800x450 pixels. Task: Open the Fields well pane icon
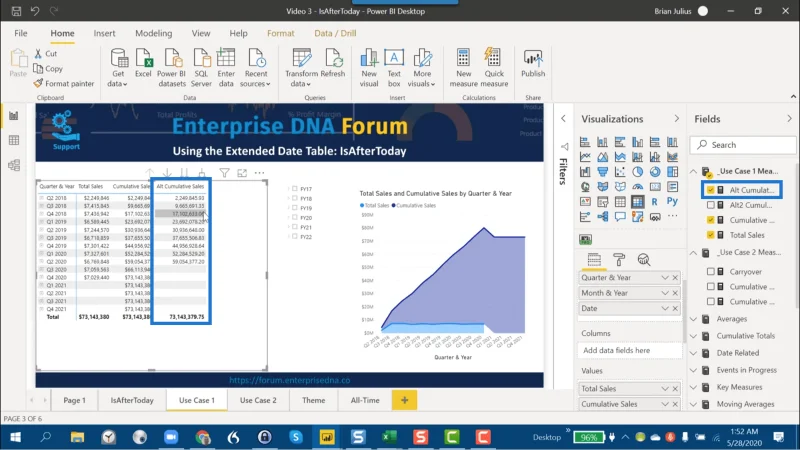[x=594, y=260]
